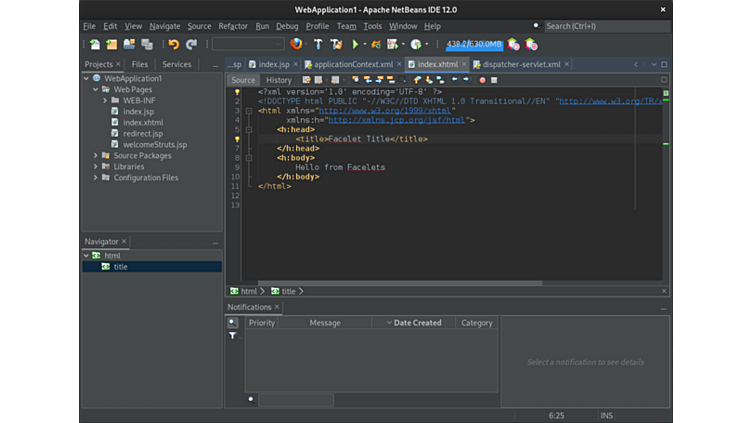Click the www.w3.org/1999/xhtml link in code
This screenshot has width=752, height=423.
point(385,111)
